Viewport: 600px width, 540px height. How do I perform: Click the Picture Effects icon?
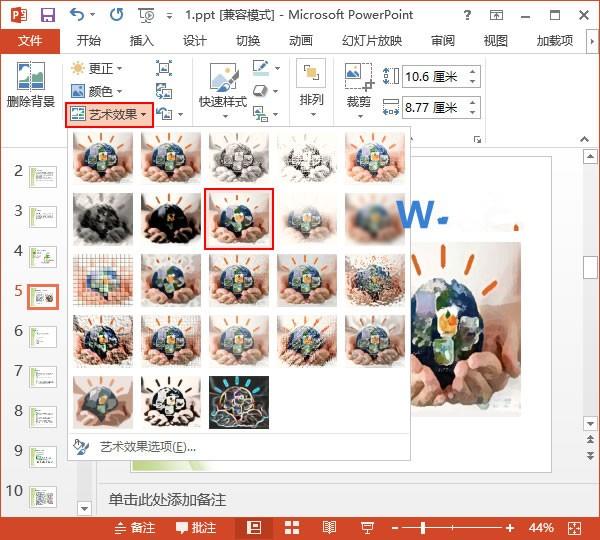click(x=260, y=91)
